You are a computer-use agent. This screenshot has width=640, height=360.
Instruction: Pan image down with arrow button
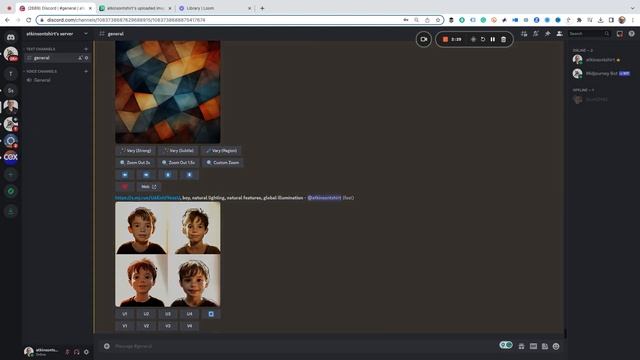tap(189, 175)
